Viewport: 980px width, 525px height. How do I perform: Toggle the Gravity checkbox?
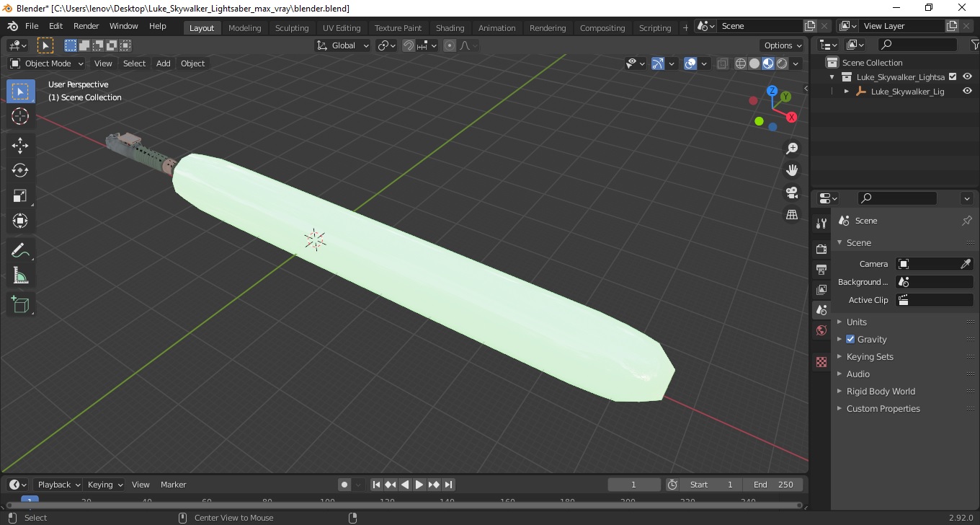click(850, 339)
